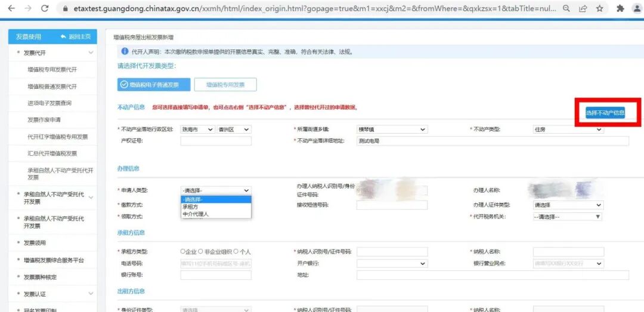The image size is (644, 312).
Task: Click the 发票使用 sidebar header
Action: click(x=29, y=37)
